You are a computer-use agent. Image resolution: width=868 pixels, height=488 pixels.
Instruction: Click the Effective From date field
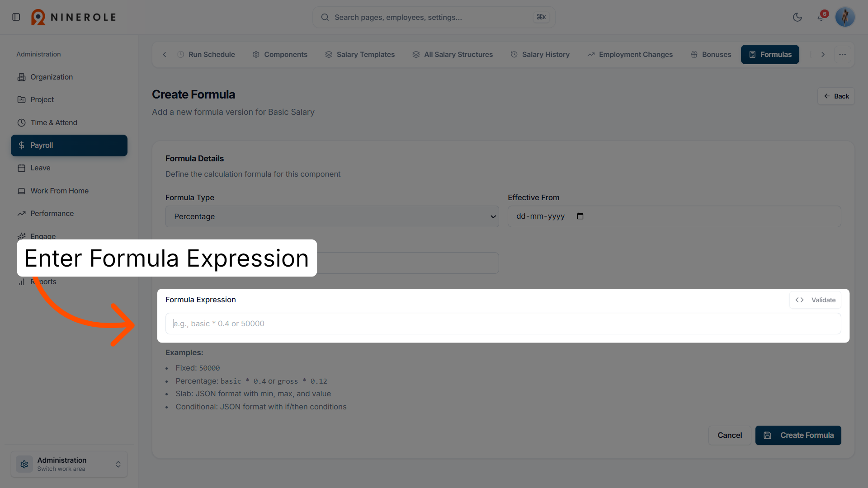point(674,216)
